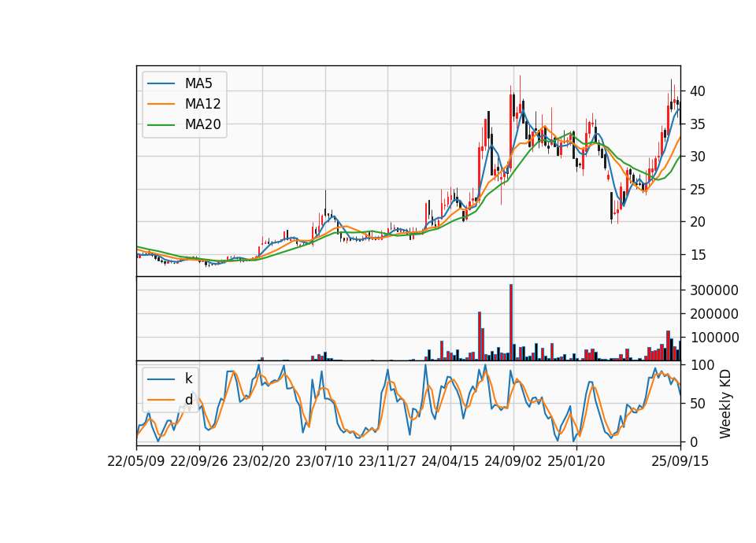Viewport: 756px width, 543px height.
Task: Click the price axis label 20
Action: pyautogui.click(x=698, y=222)
